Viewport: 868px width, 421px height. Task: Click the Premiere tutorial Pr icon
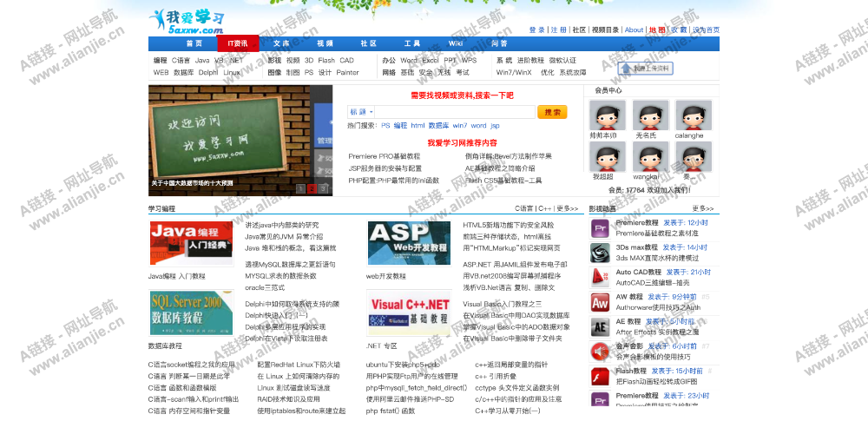click(601, 228)
